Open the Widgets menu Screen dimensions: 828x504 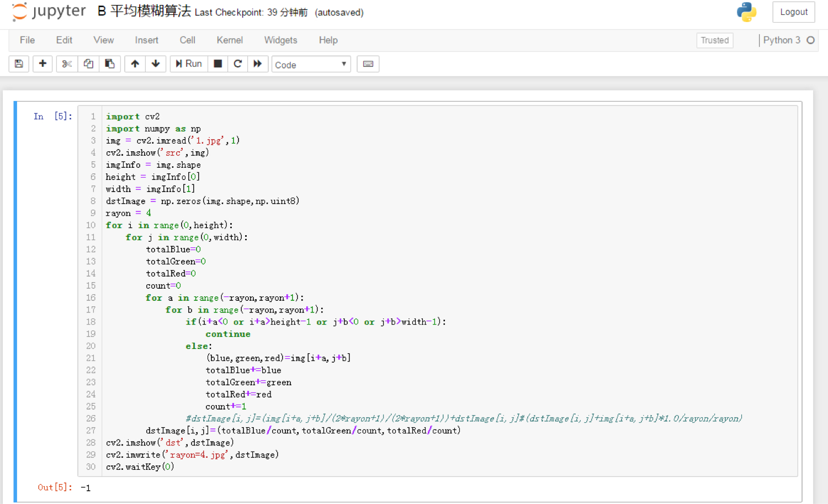[x=280, y=40]
